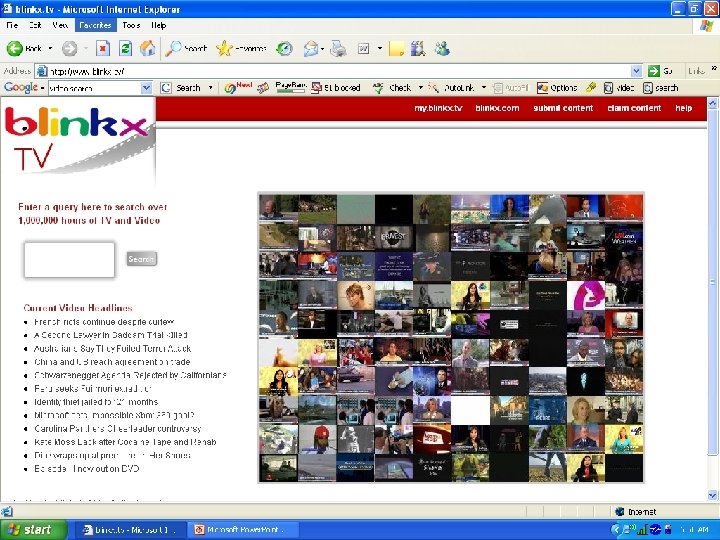Click the Forward arrow button
Viewport: 720px width, 540px height.
point(69,48)
